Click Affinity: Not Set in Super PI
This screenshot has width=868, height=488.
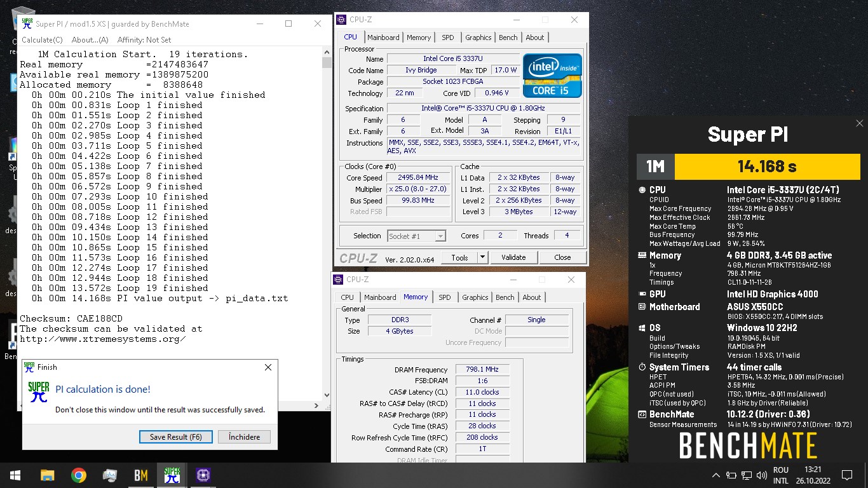(x=144, y=39)
